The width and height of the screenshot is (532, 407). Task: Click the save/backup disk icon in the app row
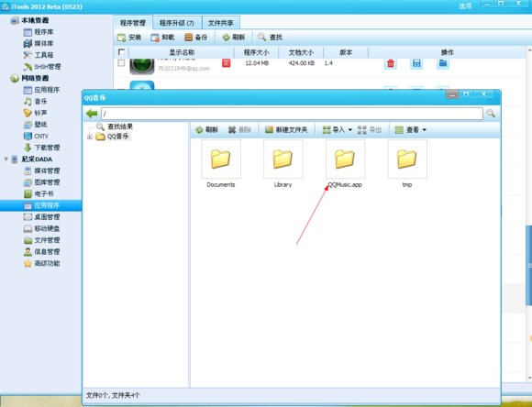coord(416,63)
